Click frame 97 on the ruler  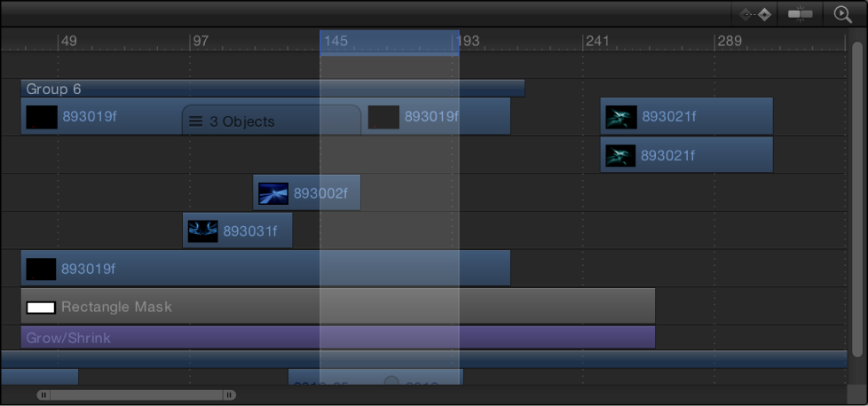pyautogui.click(x=201, y=41)
